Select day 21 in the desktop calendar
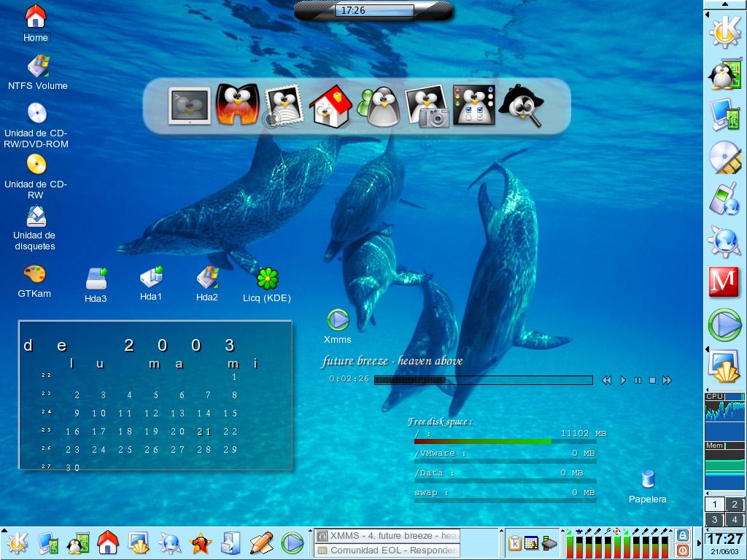This screenshot has height=560, width=747. coord(204,432)
